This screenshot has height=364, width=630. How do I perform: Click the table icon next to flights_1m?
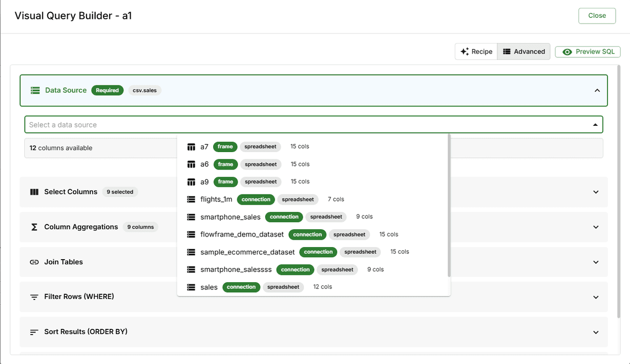191,199
